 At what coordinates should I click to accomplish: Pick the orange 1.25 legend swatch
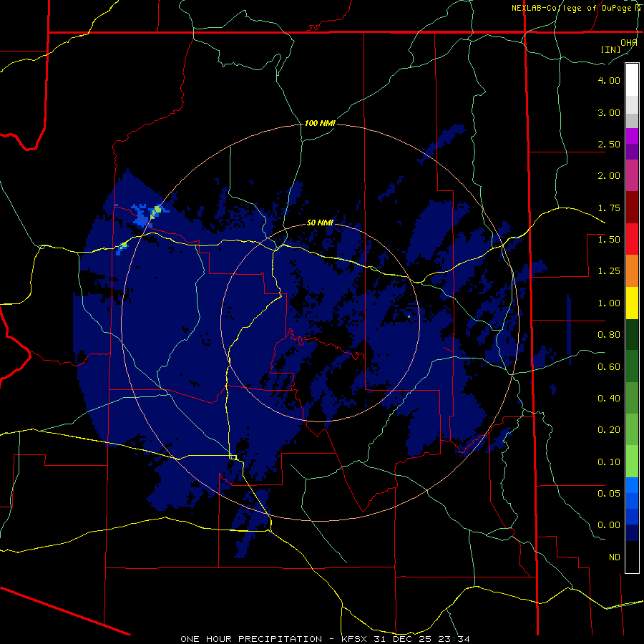[x=632, y=270]
